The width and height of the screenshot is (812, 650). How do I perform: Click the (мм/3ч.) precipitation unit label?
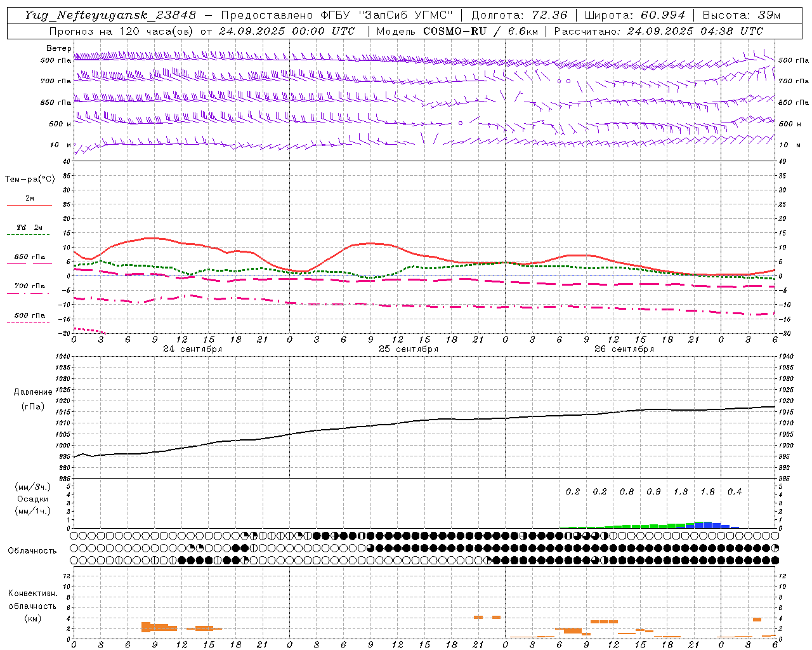point(32,487)
